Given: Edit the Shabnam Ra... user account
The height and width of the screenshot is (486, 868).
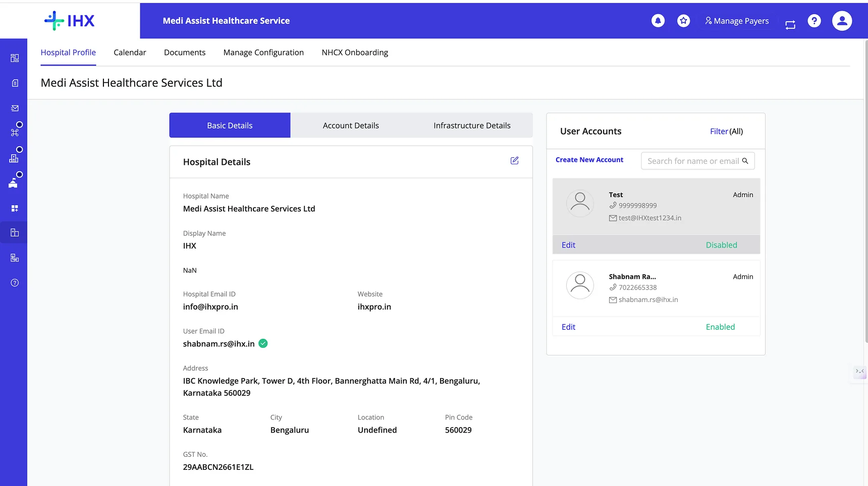Looking at the screenshot, I should pos(568,327).
